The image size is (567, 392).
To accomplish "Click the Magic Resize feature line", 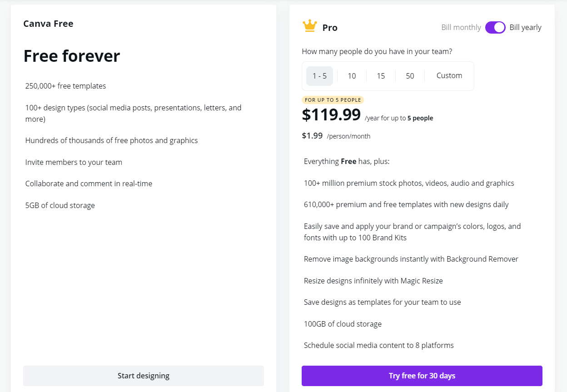I will pos(373,281).
